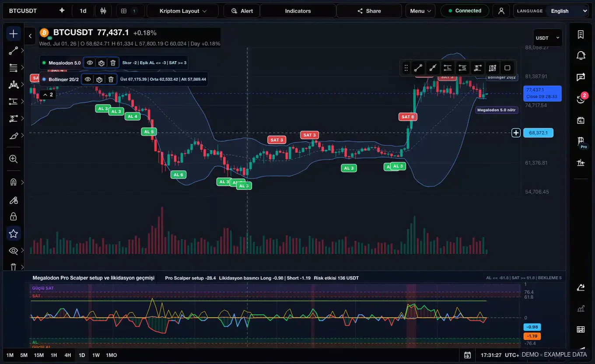Open the pitchfork pattern tools
Viewport: 595px width, 364px height.
[x=14, y=85]
